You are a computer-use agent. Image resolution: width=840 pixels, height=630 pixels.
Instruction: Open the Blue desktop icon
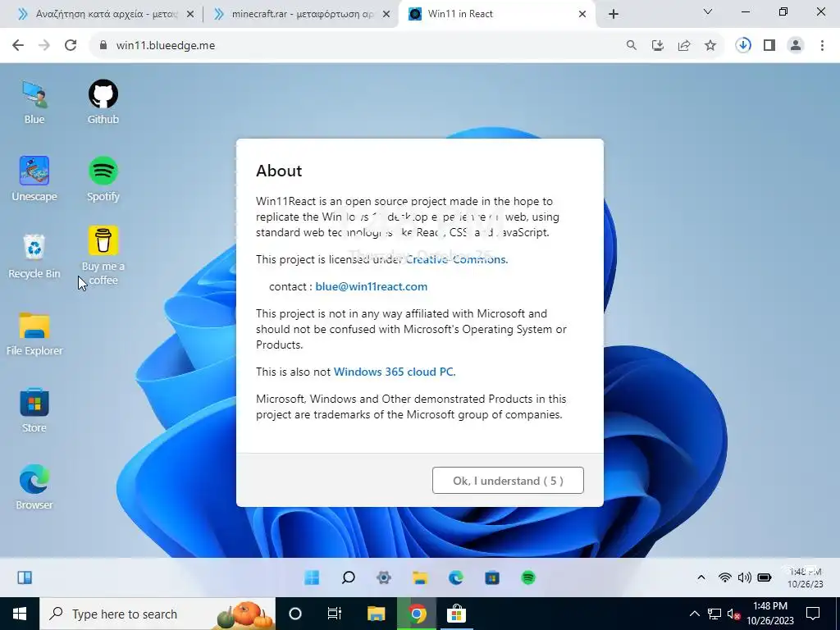pyautogui.click(x=34, y=103)
